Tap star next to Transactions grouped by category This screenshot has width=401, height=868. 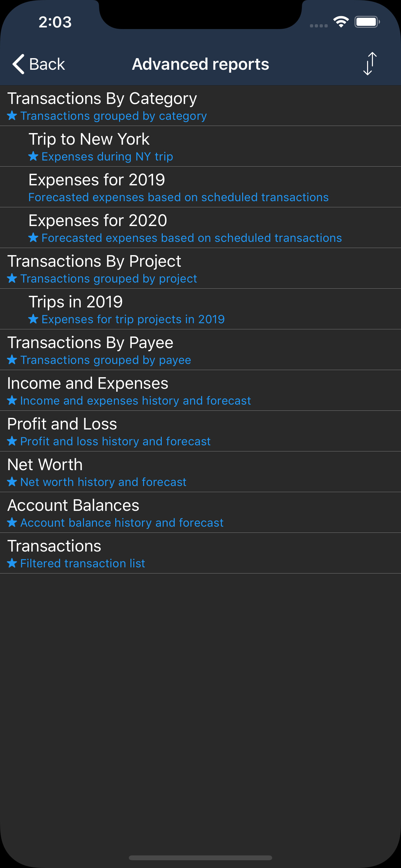[12, 116]
